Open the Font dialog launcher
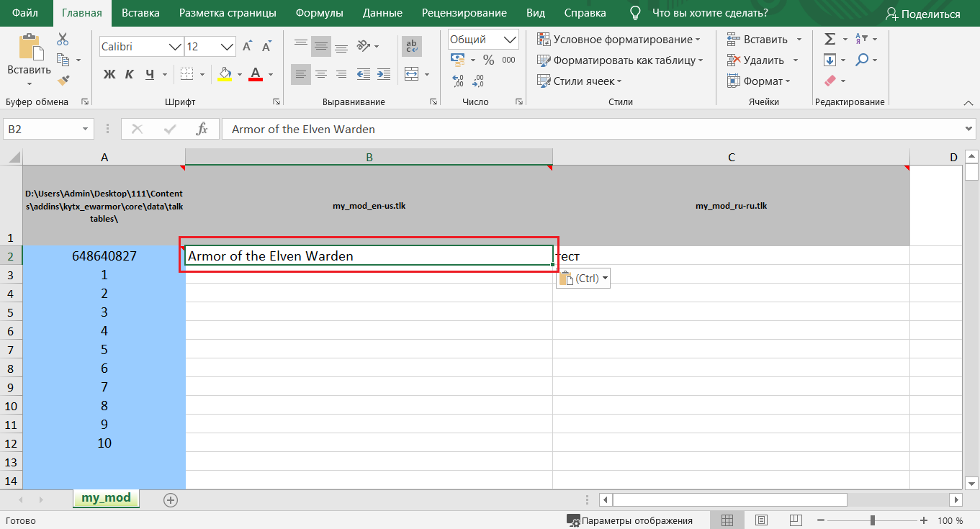 point(277,101)
